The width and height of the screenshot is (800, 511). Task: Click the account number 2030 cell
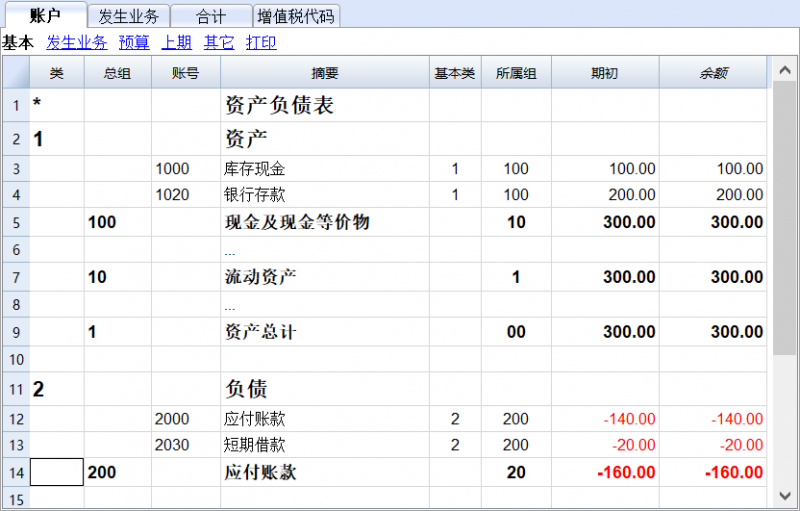[x=185, y=445]
